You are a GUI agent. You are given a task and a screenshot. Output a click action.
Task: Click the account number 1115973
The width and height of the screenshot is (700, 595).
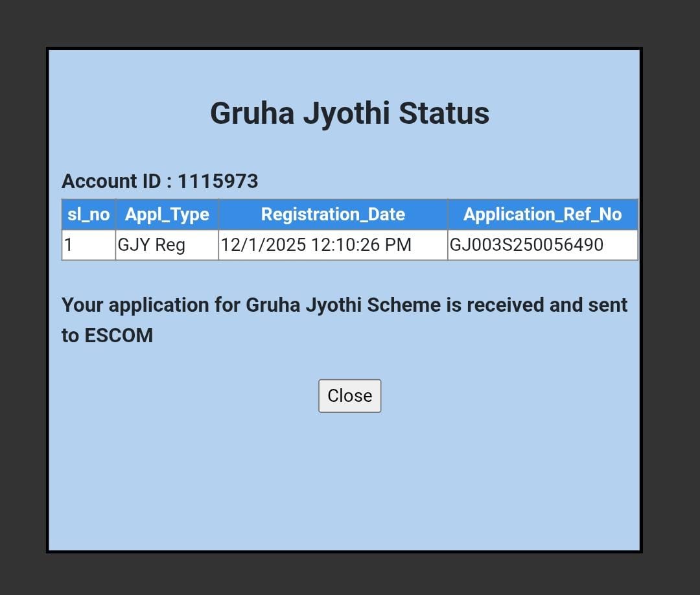pos(218,181)
